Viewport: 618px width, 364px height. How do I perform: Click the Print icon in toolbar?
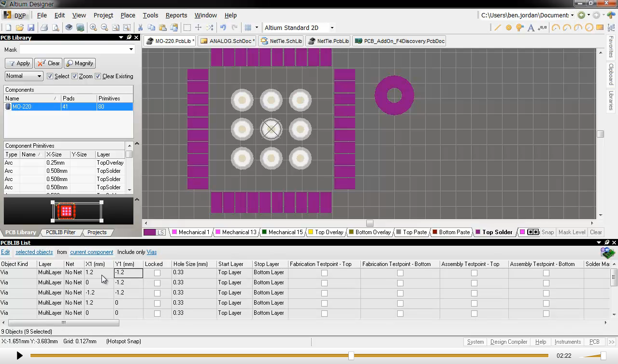click(44, 28)
